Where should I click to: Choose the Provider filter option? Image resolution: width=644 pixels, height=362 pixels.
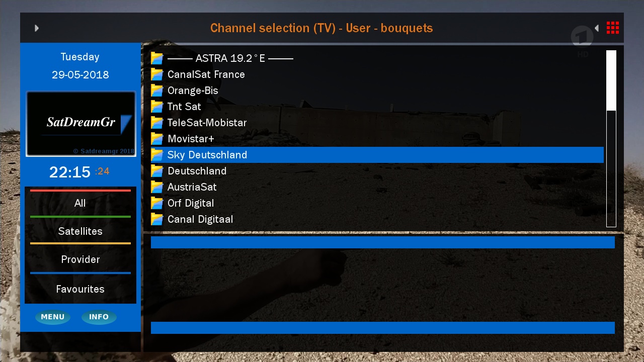pyautogui.click(x=80, y=259)
